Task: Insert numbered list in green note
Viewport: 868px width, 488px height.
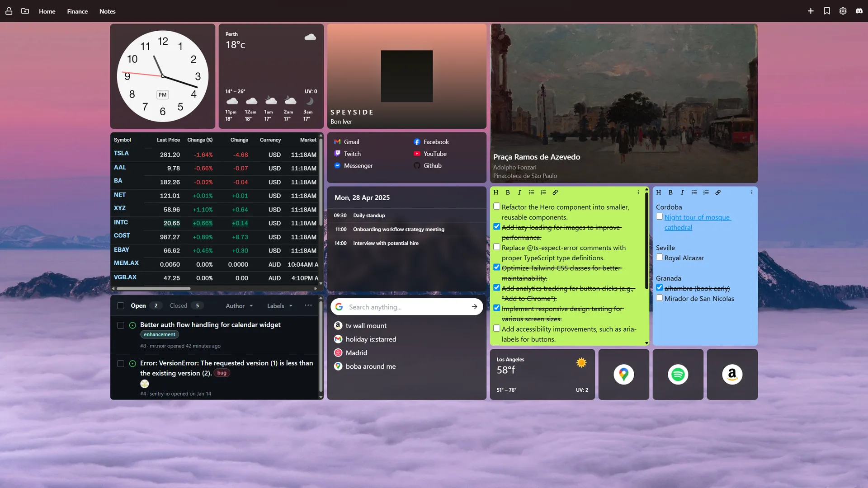Action: [x=543, y=192]
